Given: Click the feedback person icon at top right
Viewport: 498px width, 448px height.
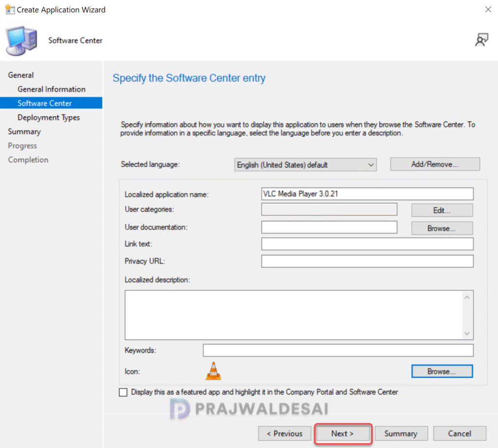Looking at the screenshot, I should pyautogui.click(x=481, y=40).
